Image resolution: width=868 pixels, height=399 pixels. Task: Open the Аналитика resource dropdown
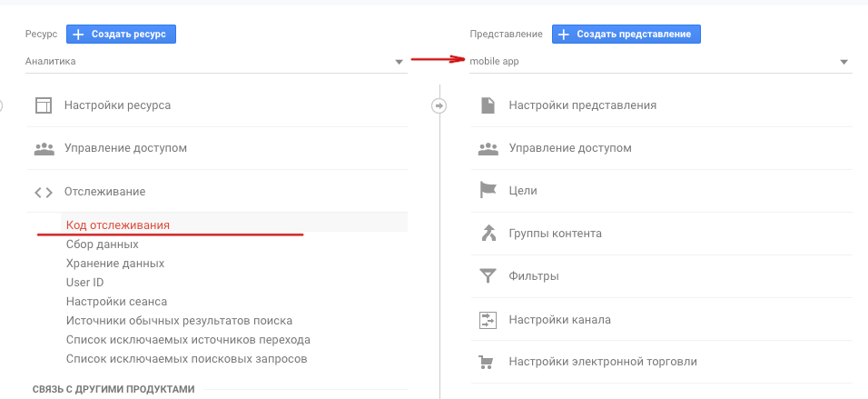[x=216, y=62]
